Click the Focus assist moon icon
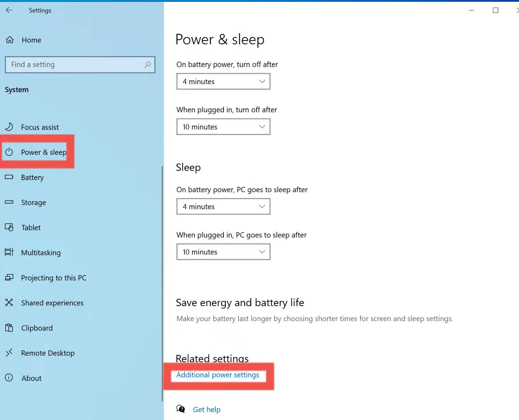 9,126
